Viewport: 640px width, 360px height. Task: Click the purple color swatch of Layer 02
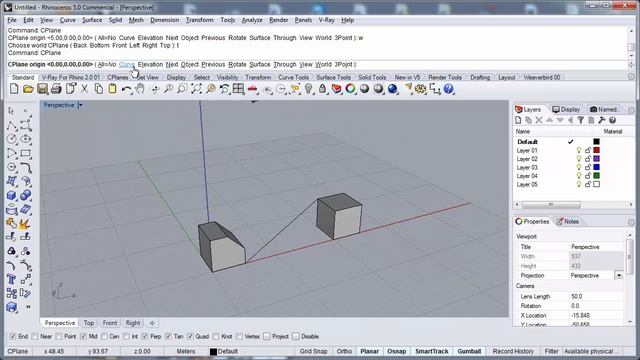pos(596,159)
